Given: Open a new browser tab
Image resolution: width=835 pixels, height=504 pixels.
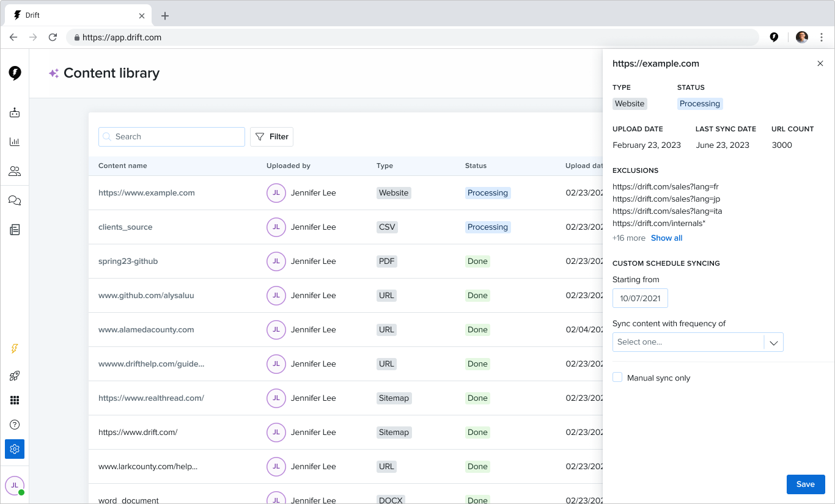Looking at the screenshot, I should [165, 16].
